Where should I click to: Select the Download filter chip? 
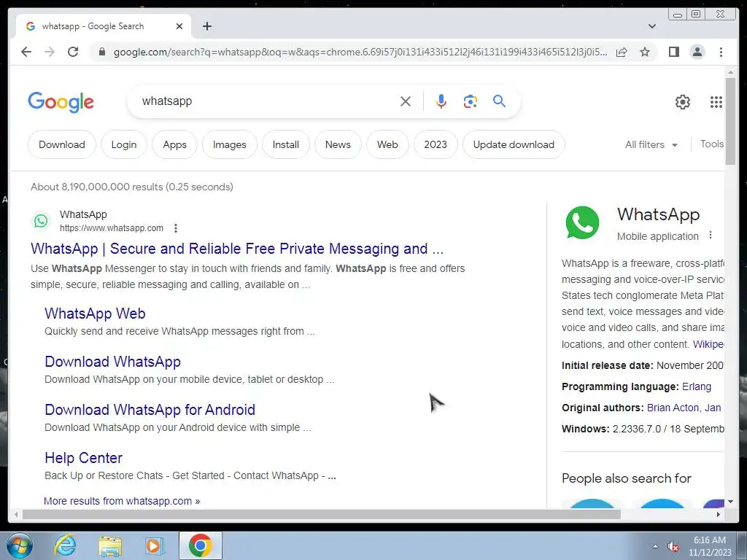pos(62,144)
